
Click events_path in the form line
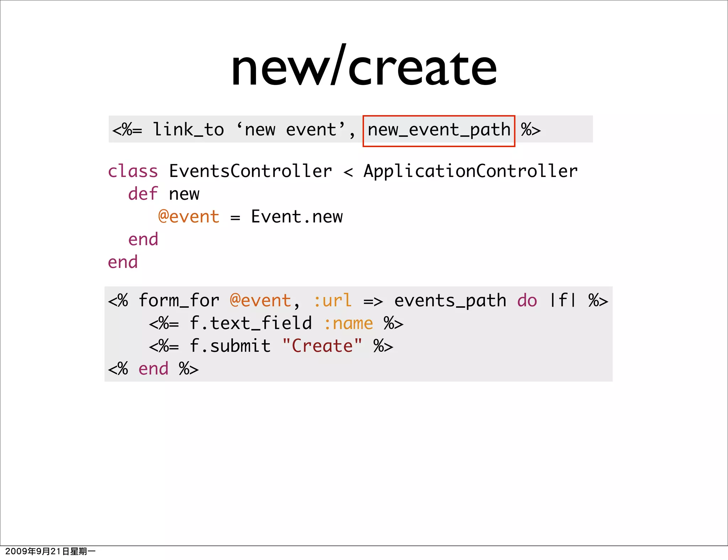click(x=450, y=301)
